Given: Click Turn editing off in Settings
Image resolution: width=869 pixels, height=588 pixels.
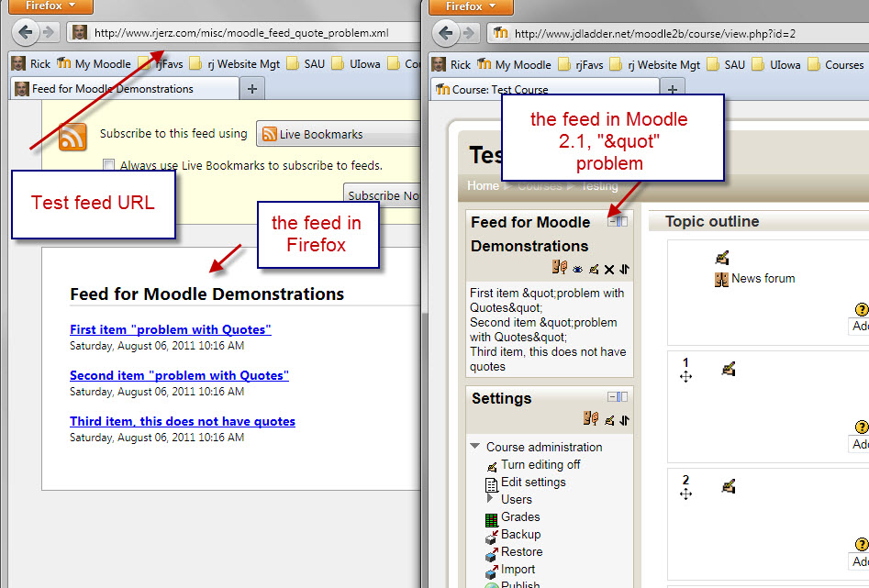Looking at the screenshot, I should click(x=540, y=464).
